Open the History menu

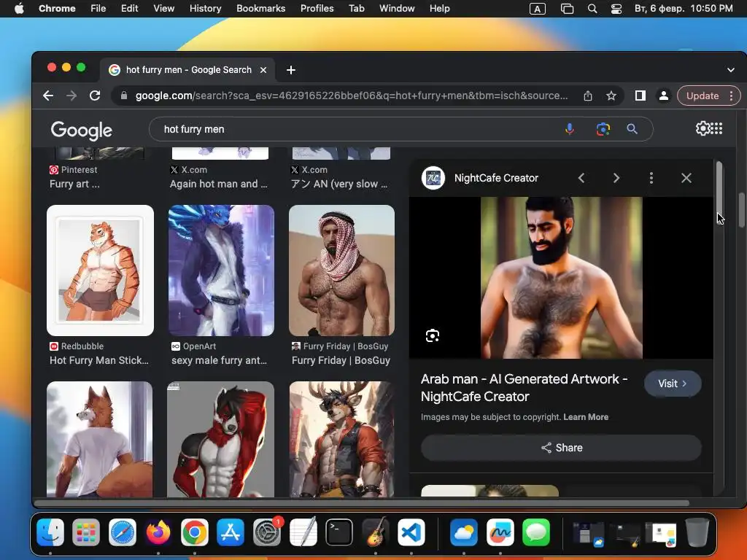coord(205,9)
